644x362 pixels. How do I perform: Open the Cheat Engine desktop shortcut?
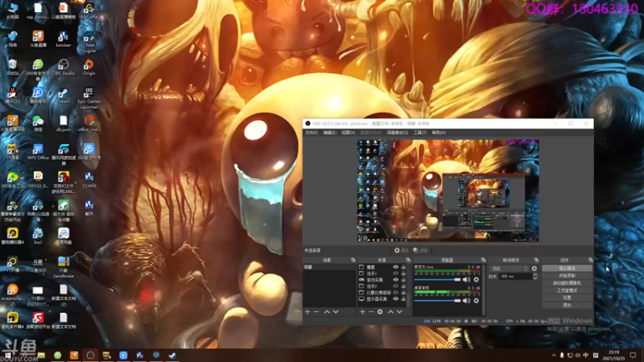89,43
